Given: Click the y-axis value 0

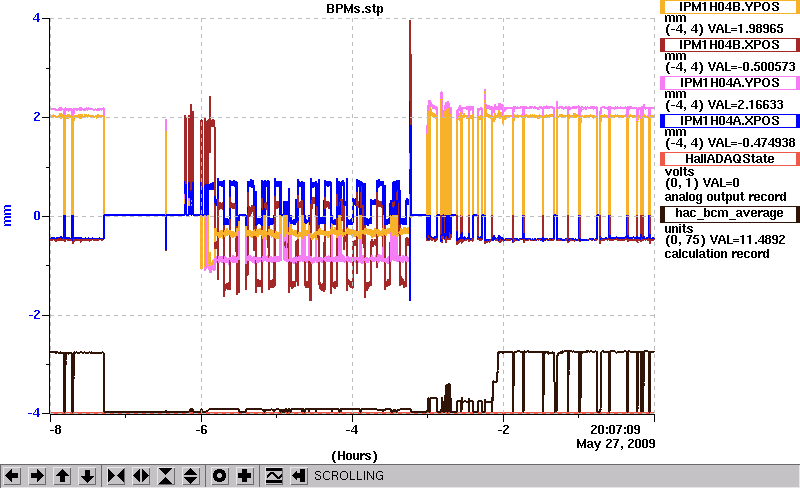Looking at the screenshot, I should [x=37, y=216].
